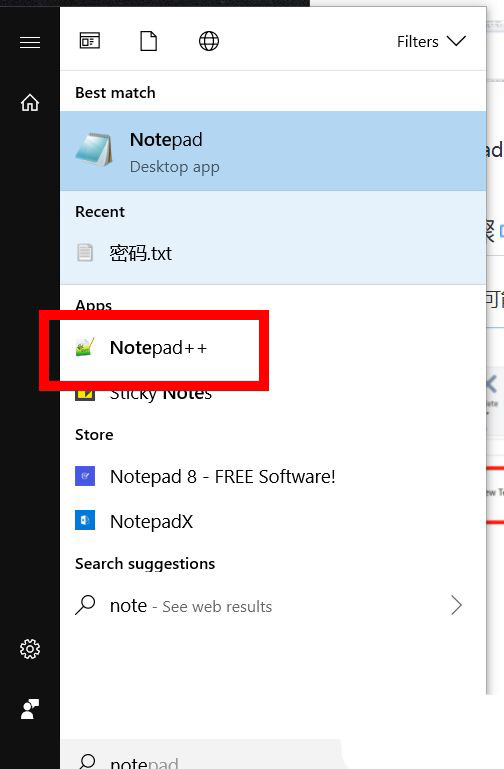
Task: Go to the Home icon in the sidebar
Action: coord(30,103)
